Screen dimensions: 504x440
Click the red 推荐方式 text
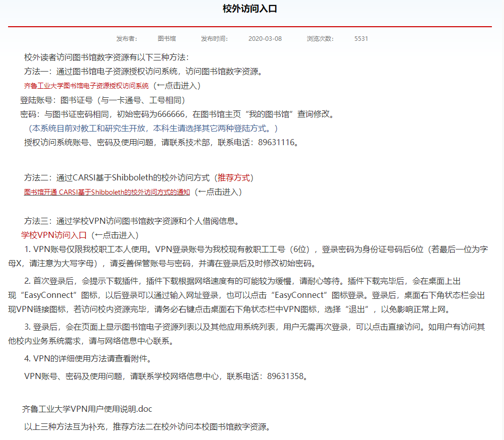235,177
